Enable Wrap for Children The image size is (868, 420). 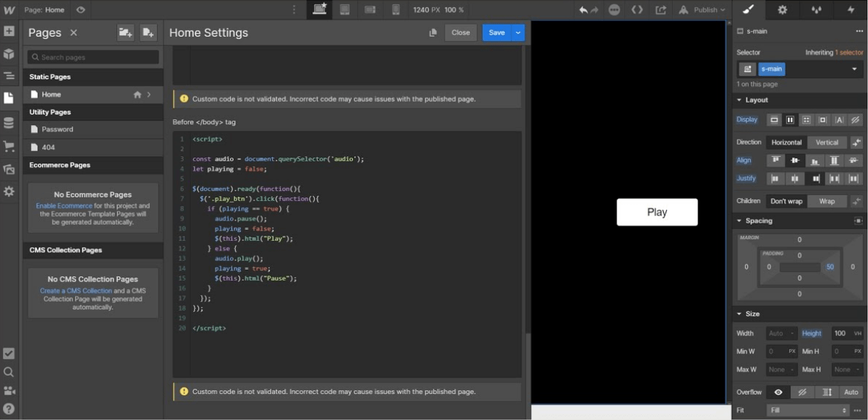tap(827, 200)
